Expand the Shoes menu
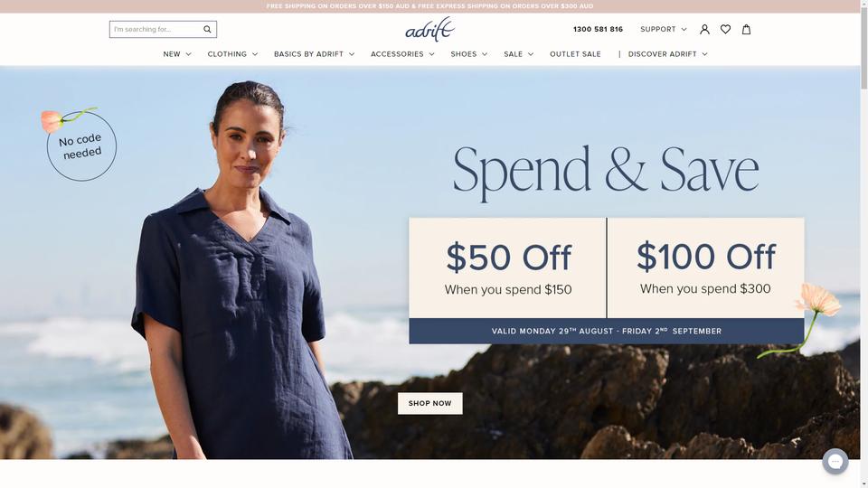 469,54
